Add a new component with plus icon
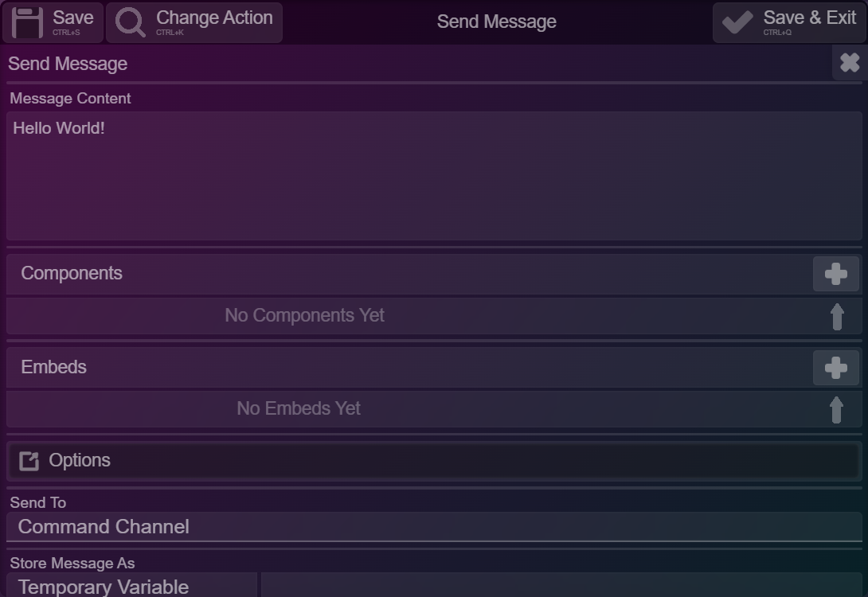The width and height of the screenshot is (868, 597). point(835,274)
